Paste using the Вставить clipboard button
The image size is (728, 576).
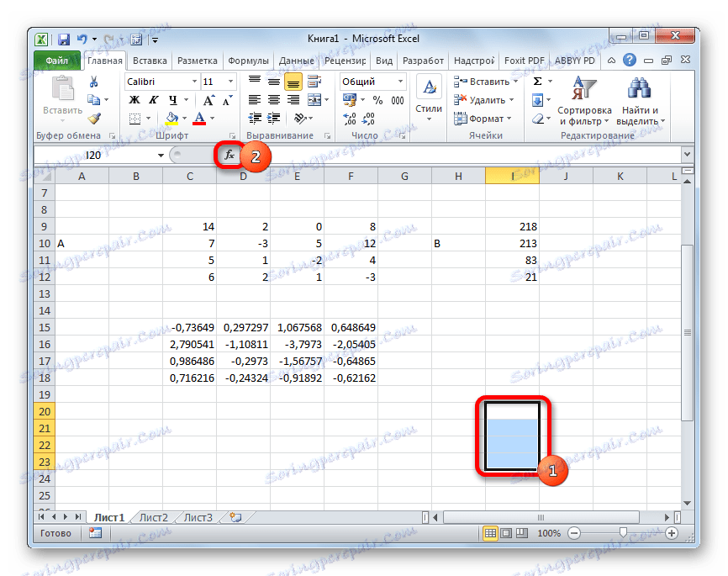[x=63, y=99]
